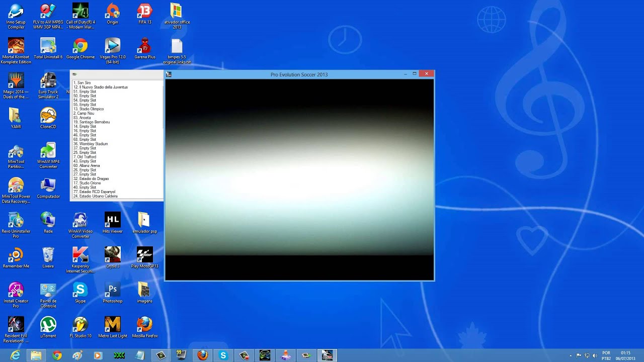This screenshot has height=362, width=644.
Task: Select the Rede network icon
Action: 48,223
